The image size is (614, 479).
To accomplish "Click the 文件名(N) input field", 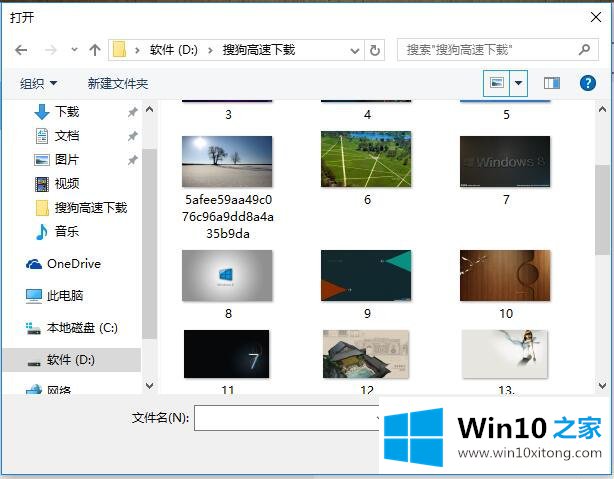I will (x=288, y=418).
